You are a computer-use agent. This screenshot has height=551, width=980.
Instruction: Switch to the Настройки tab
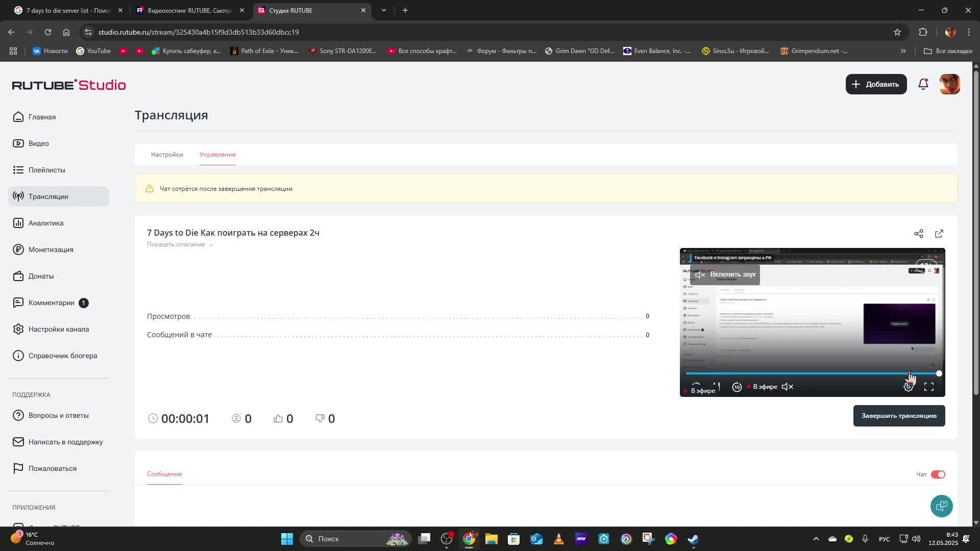[167, 155]
